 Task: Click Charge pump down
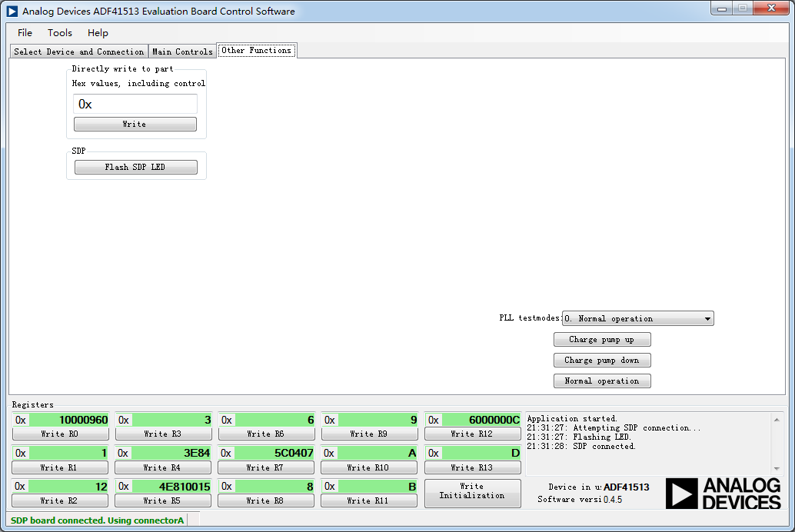click(x=601, y=360)
